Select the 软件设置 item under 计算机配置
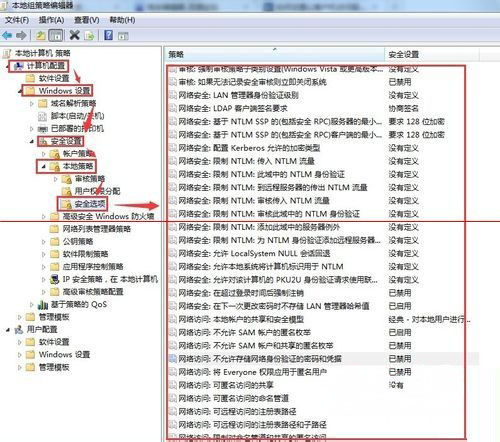This screenshot has height=442, width=500. 54,78
